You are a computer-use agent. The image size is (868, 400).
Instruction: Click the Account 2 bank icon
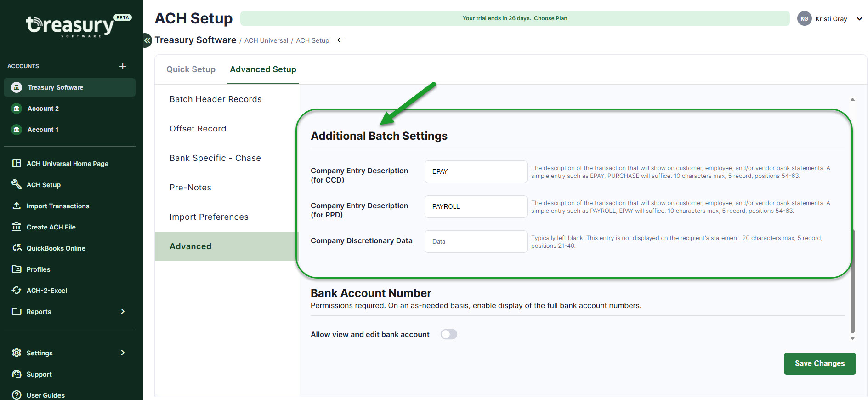click(x=17, y=109)
